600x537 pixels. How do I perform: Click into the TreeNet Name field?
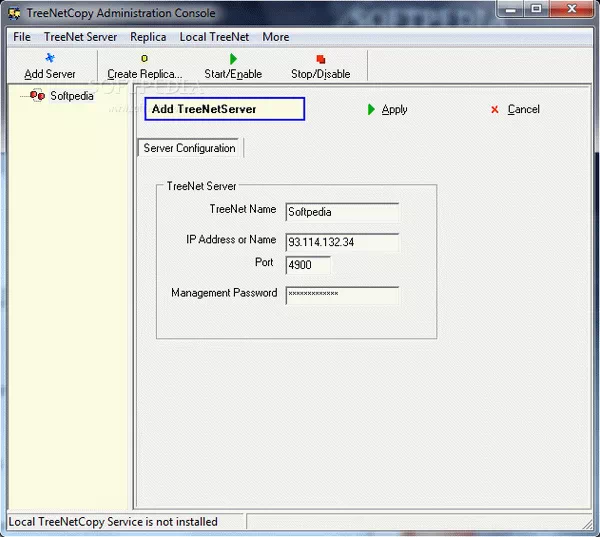[x=342, y=212]
